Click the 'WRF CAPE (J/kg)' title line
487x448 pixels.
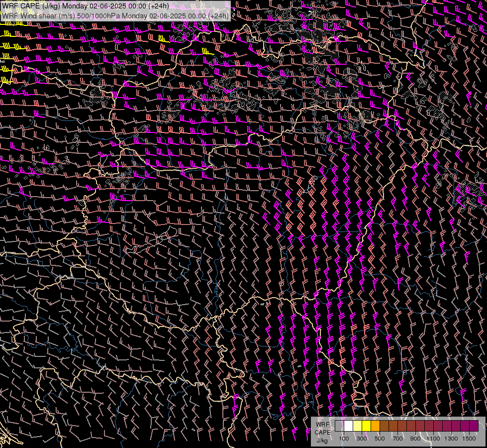pyautogui.click(x=86, y=6)
